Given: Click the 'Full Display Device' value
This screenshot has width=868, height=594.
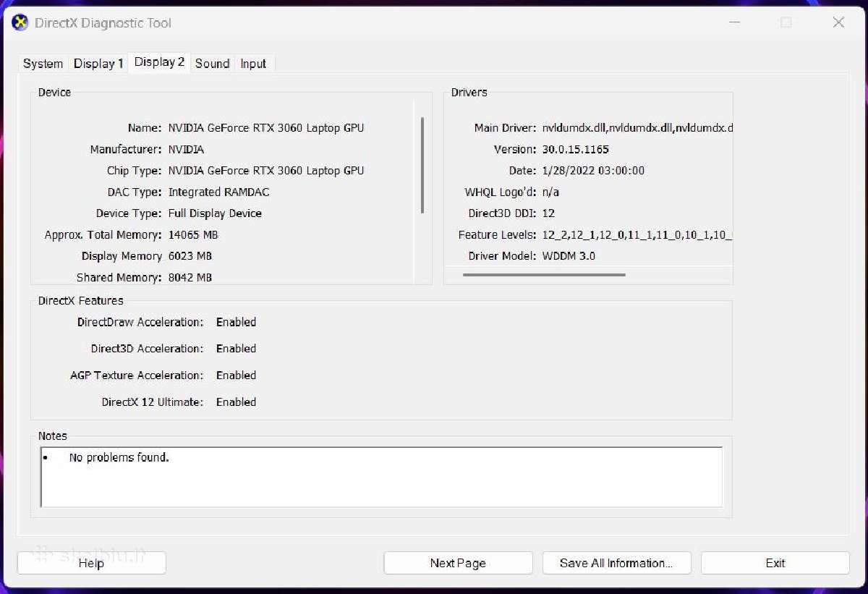Looking at the screenshot, I should (x=215, y=213).
